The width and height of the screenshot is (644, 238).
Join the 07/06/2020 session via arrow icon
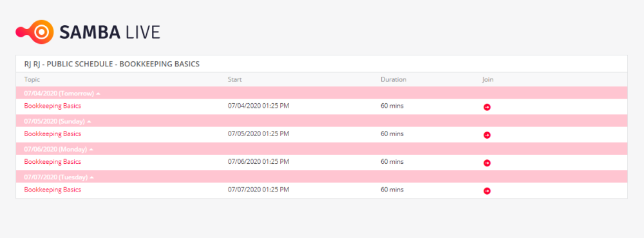pos(487,163)
